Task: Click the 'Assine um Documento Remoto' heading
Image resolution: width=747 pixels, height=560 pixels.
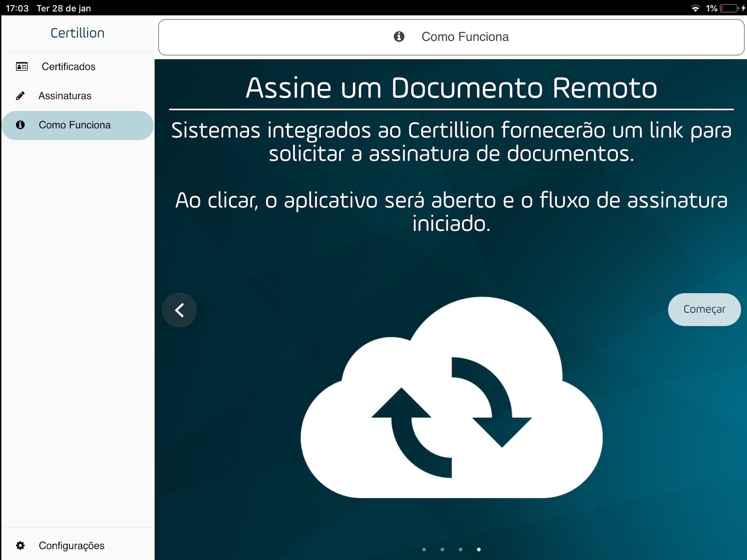Action: coord(451,88)
